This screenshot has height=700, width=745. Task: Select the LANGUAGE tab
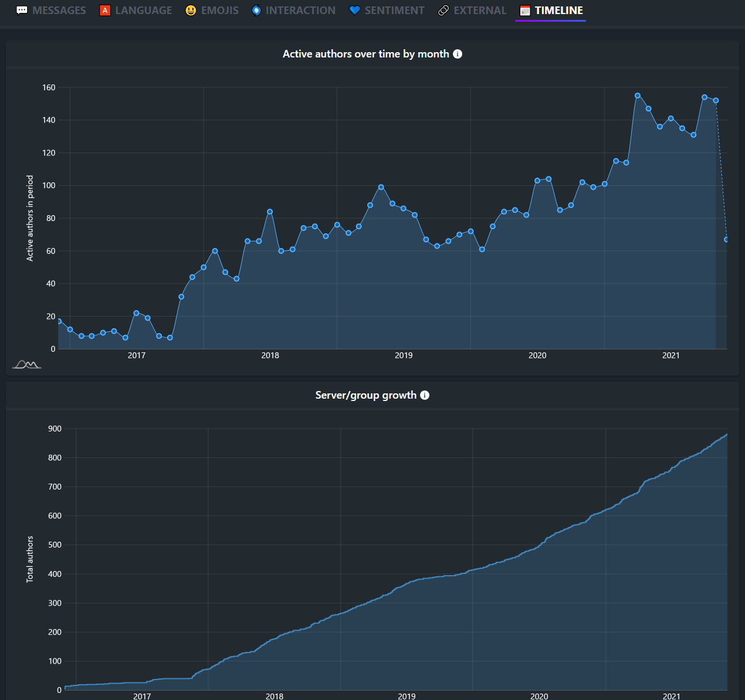(x=143, y=10)
